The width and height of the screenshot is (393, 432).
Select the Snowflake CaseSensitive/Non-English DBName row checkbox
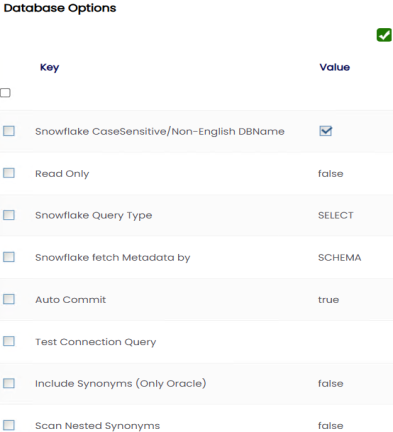(x=9, y=131)
